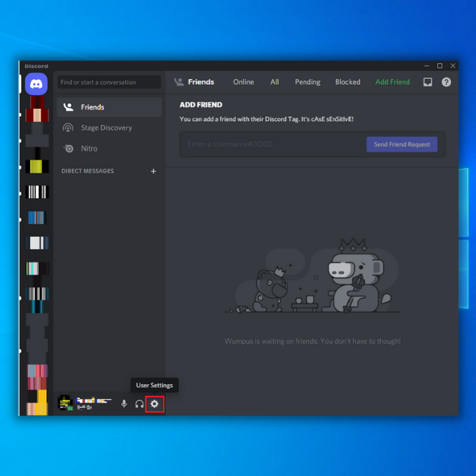Open the dark red server icon
476x476 pixels.
pos(37,109)
